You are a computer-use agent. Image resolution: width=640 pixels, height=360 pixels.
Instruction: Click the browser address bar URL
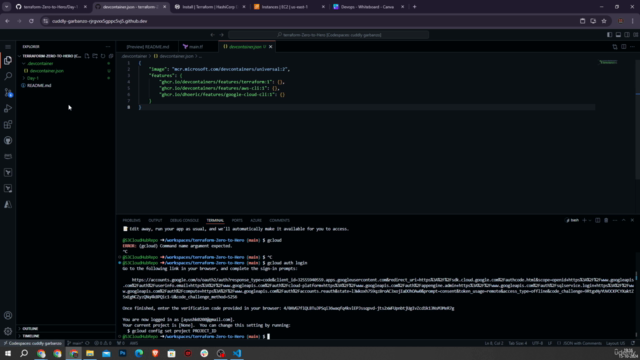pyautogui.click(x=100, y=21)
